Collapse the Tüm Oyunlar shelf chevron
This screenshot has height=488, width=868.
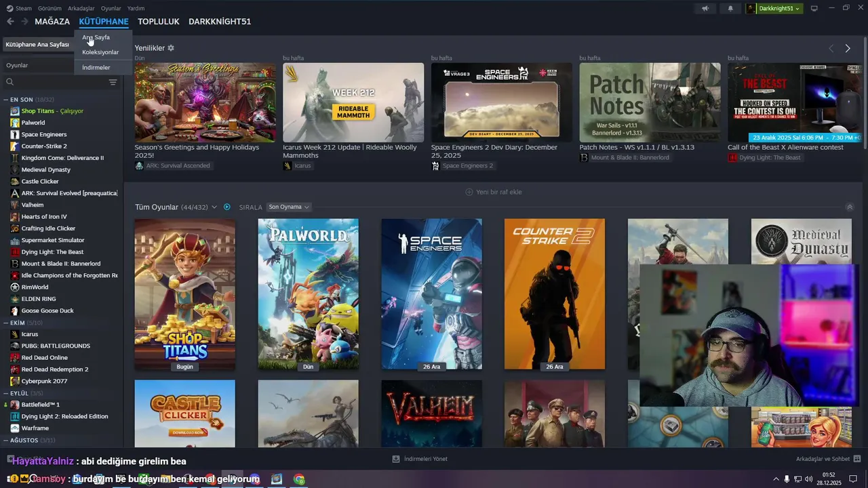pos(850,207)
